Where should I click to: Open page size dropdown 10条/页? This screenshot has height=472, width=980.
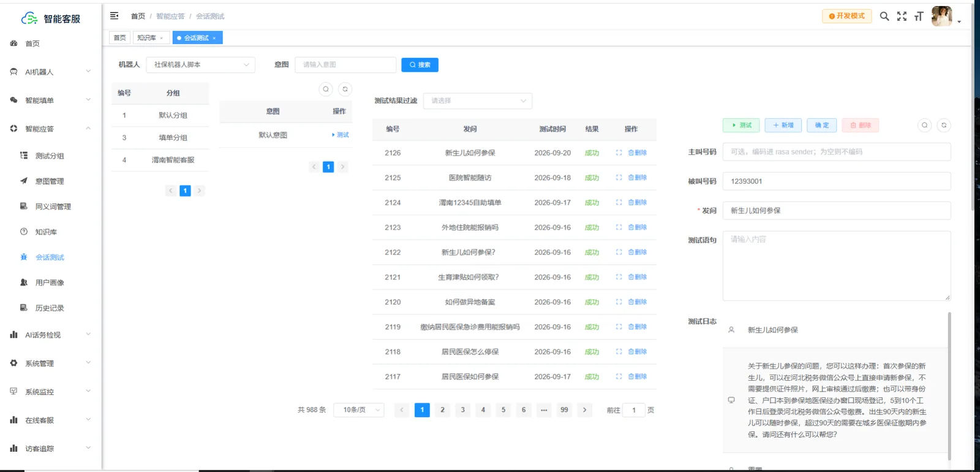[359, 410]
